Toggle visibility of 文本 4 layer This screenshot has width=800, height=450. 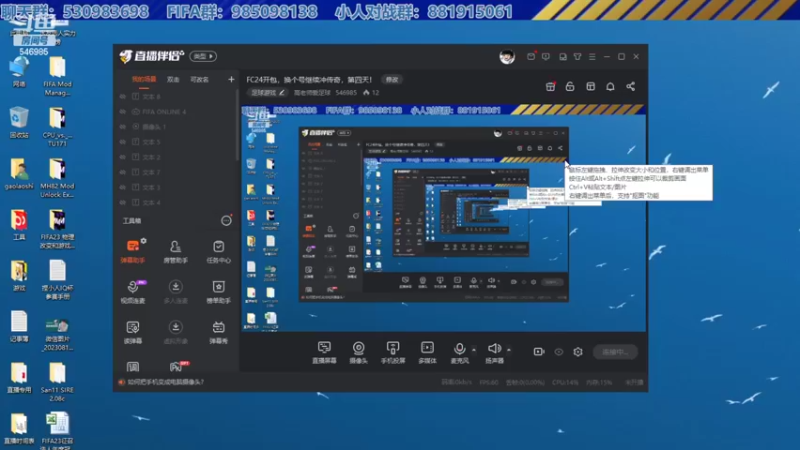(x=122, y=203)
